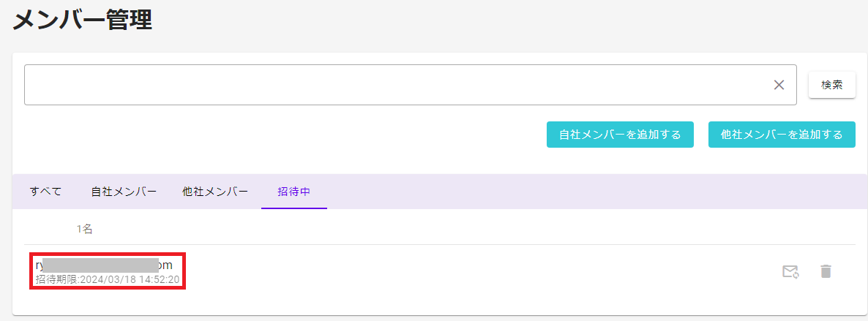
Task: Switch to the すべて tab
Action: point(46,192)
